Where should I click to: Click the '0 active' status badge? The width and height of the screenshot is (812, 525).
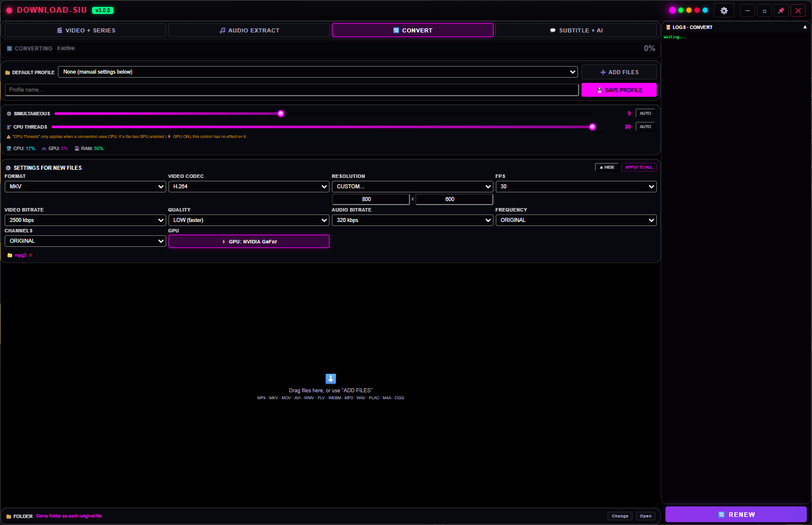pos(65,48)
